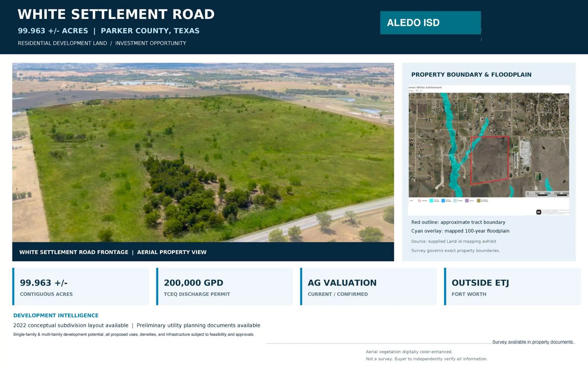Select the cyan floodplain legend swatch
The height and width of the screenshot is (368, 588).
coord(431,201)
